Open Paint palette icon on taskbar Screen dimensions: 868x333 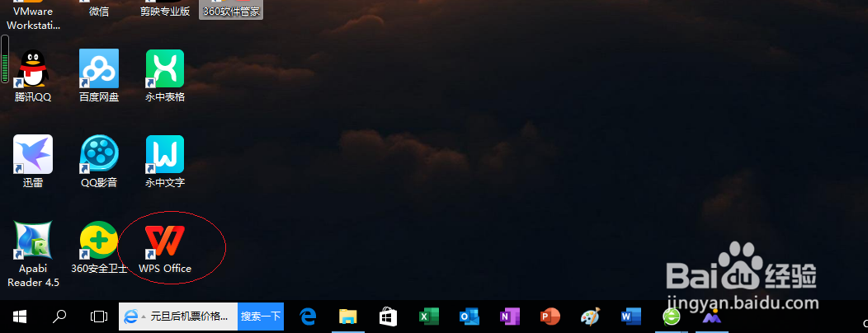[x=590, y=317]
